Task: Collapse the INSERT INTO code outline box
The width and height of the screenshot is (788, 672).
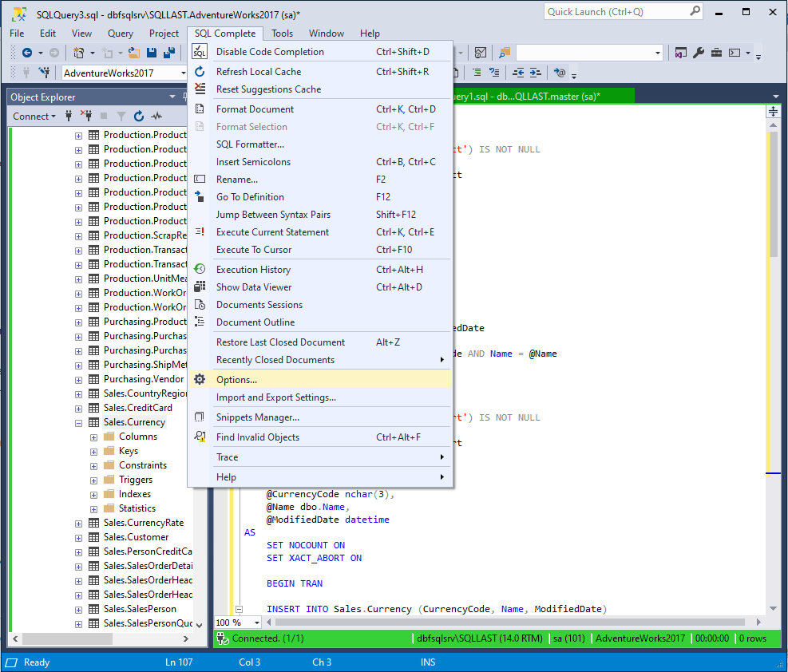Action: click(x=237, y=609)
